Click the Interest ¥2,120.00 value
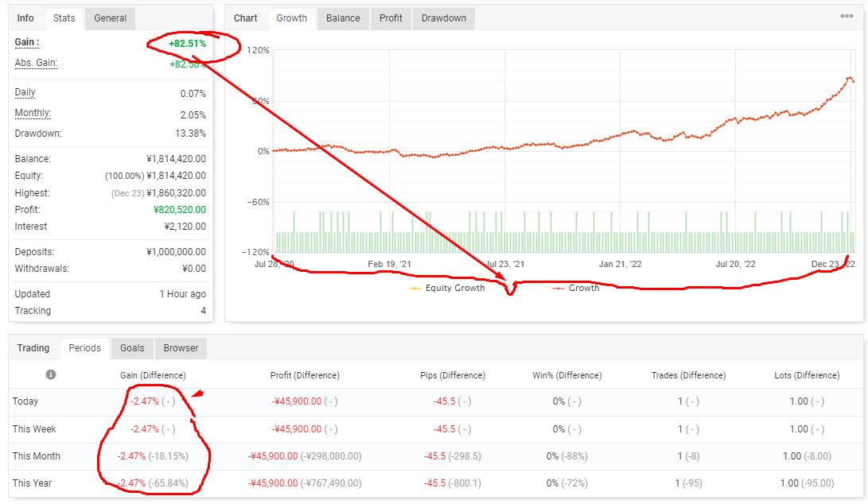Image resolution: width=868 pixels, height=504 pixels. pos(185,227)
